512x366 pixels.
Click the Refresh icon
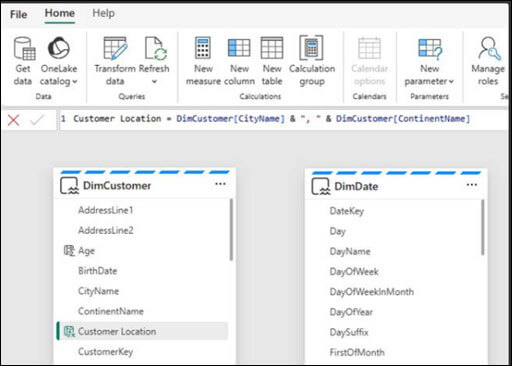156,48
